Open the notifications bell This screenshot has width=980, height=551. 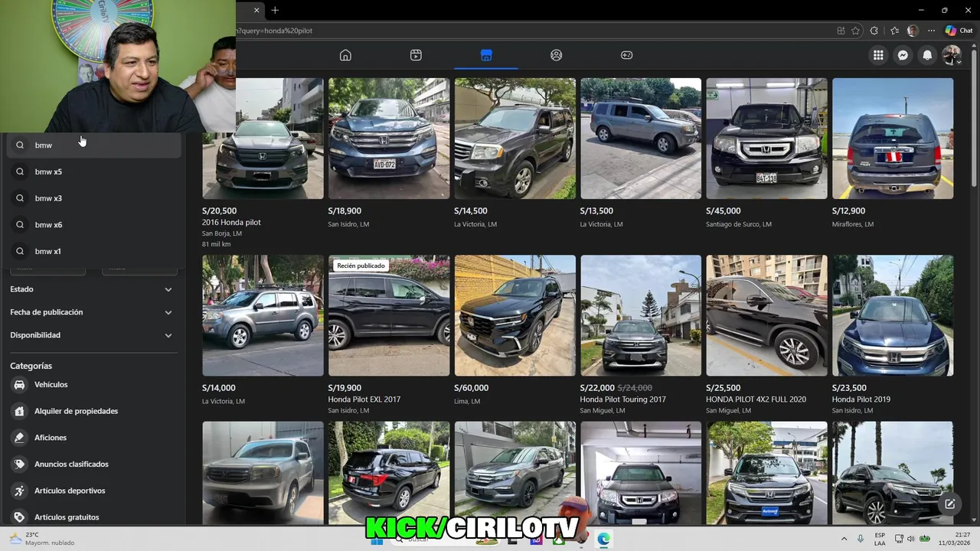coord(927,55)
